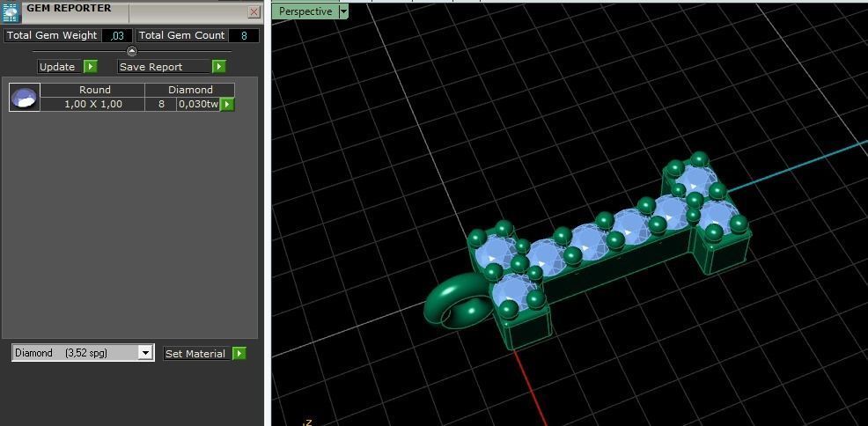Click the Total Gem Weight value field
The height and width of the screenshot is (426, 868).
coord(117,35)
